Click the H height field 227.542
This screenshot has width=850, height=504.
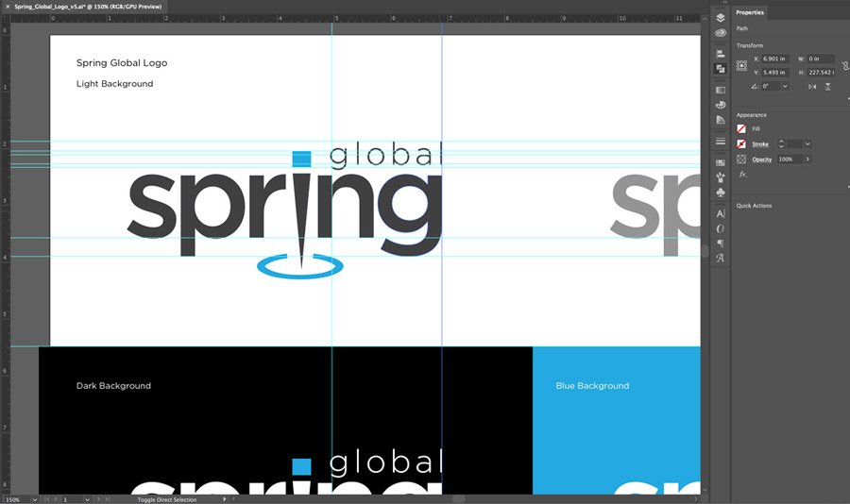[x=821, y=72]
